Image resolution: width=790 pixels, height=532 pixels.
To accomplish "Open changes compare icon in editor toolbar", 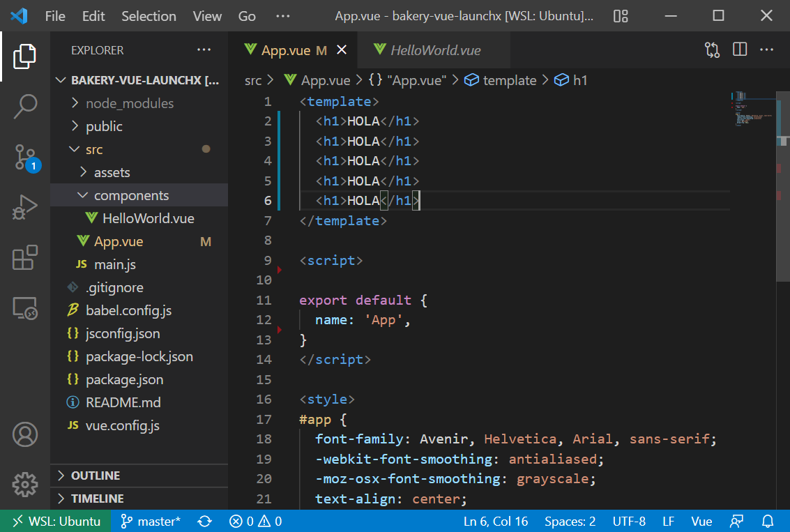I will pos(712,50).
